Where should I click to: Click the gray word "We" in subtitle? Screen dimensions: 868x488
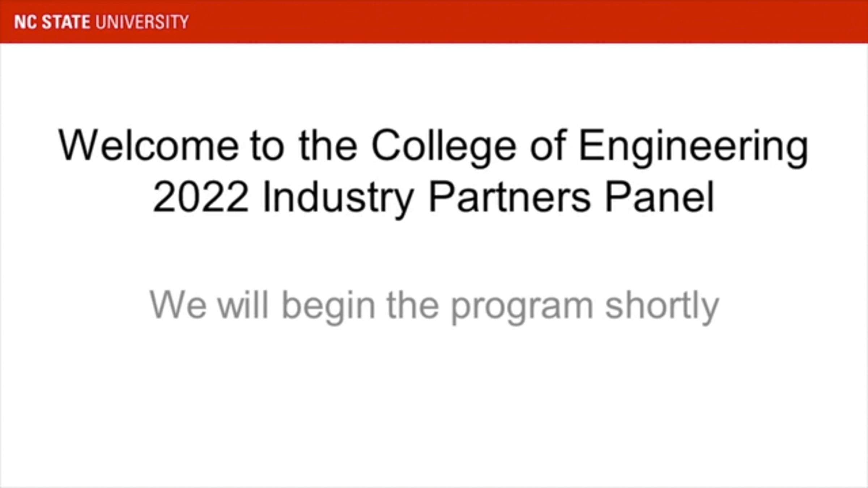(178, 305)
